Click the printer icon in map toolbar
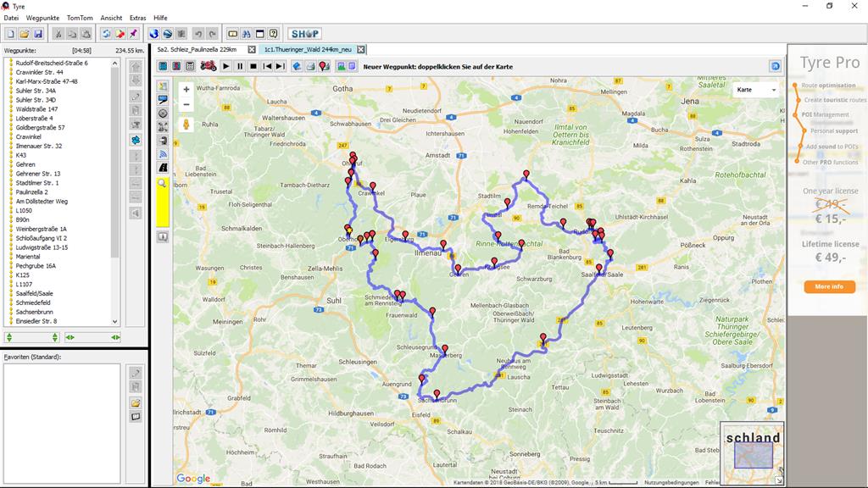This screenshot has height=488, width=868. pos(310,66)
